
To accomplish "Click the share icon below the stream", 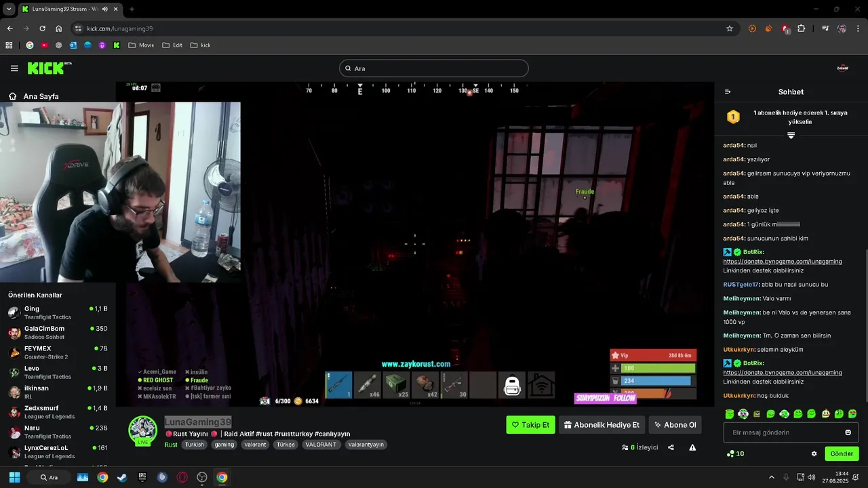I will click(671, 447).
